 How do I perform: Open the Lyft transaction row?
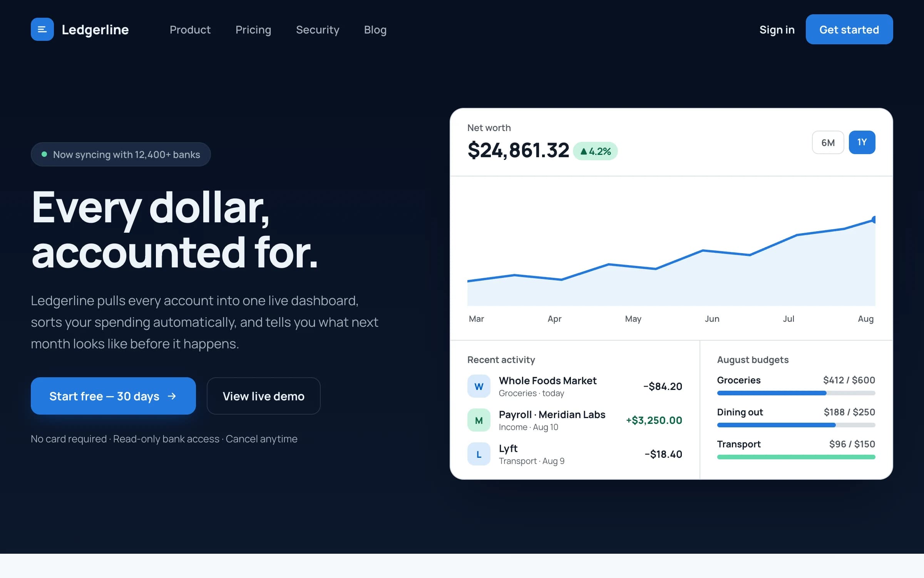[575, 454]
